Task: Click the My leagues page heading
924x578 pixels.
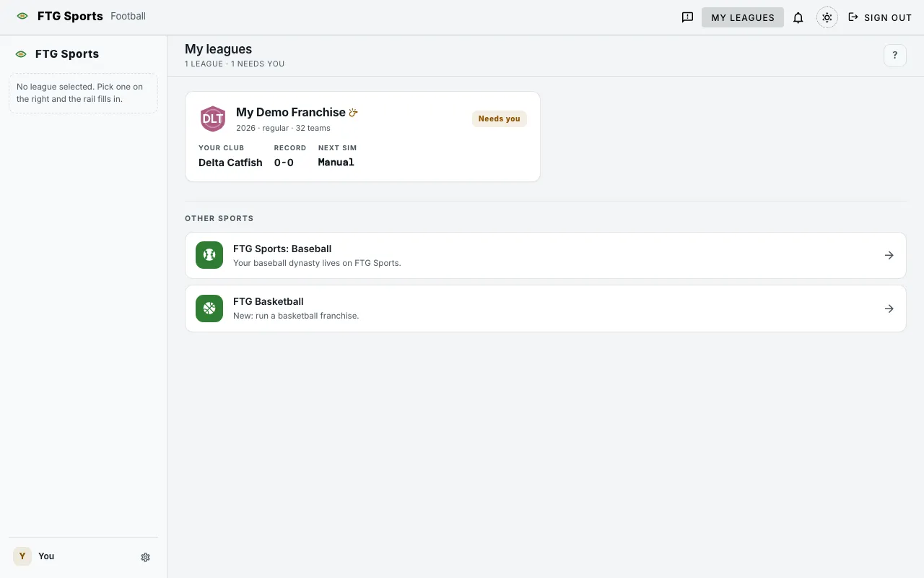Action: 218,49
